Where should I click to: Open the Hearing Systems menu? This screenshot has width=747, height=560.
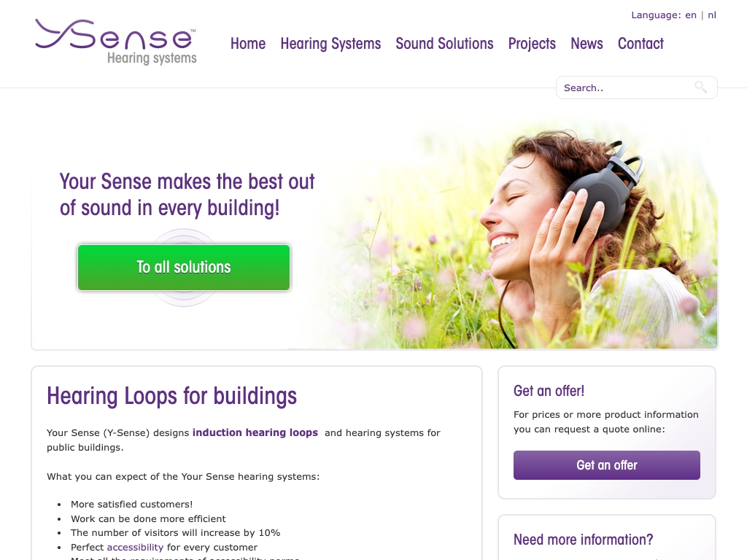tap(330, 44)
